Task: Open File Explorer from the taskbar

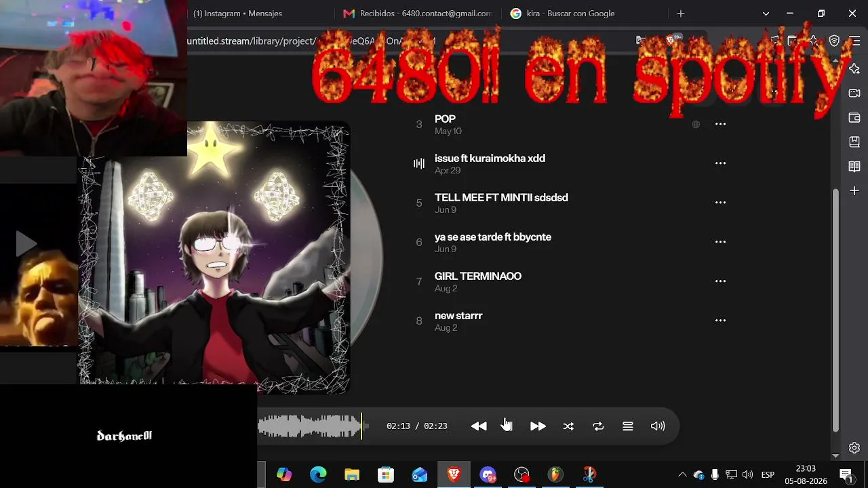Action: tap(352, 474)
